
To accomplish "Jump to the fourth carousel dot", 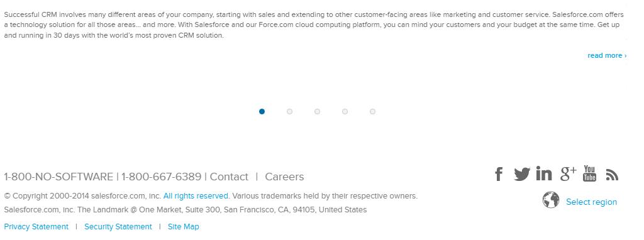I will pyautogui.click(x=345, y=112).
